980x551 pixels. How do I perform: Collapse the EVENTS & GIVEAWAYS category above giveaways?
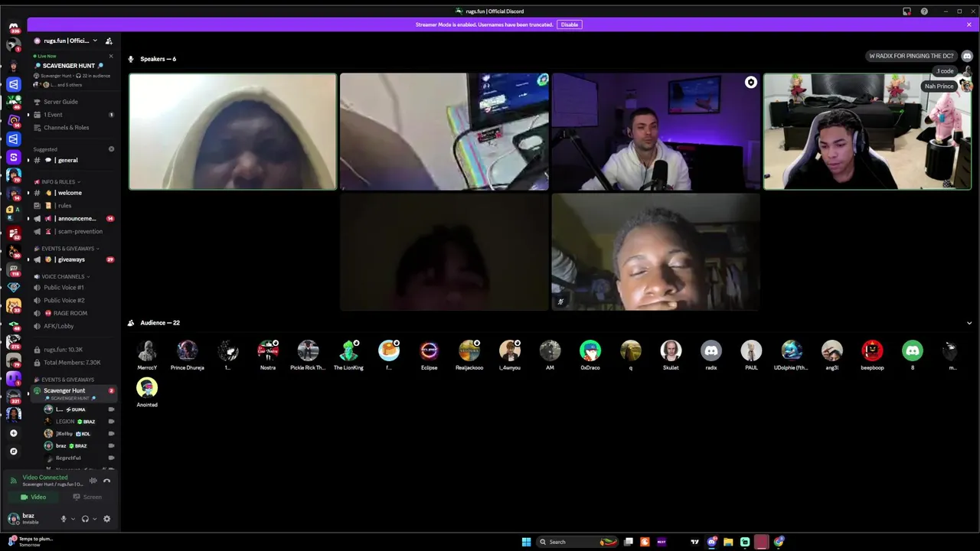pos(67,249)
